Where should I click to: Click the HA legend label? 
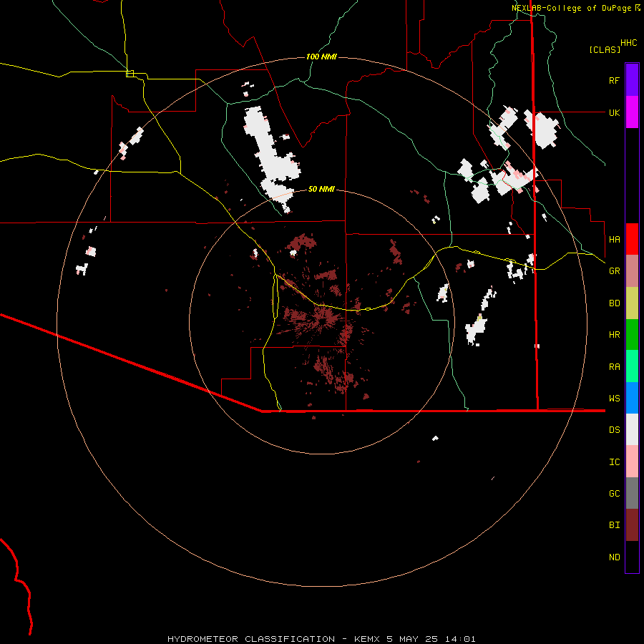[614, 240]
